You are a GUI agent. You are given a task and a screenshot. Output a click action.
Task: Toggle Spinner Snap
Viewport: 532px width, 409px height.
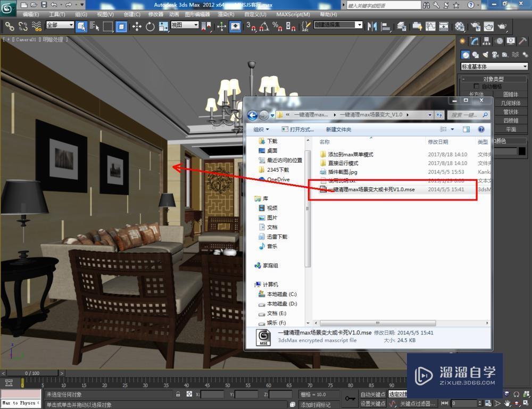[291, 27]
